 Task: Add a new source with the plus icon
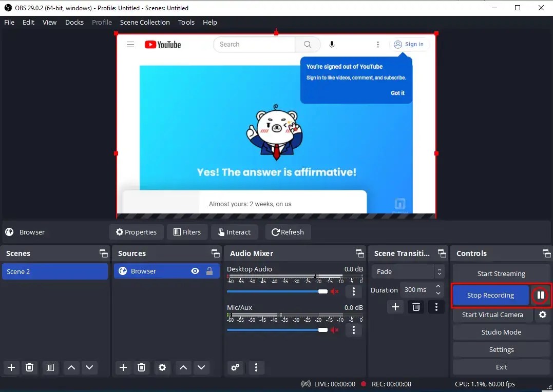pos(123,368)
